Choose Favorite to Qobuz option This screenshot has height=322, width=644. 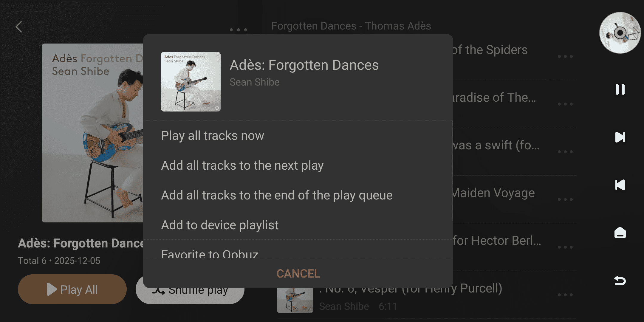[x=210, y=253]
